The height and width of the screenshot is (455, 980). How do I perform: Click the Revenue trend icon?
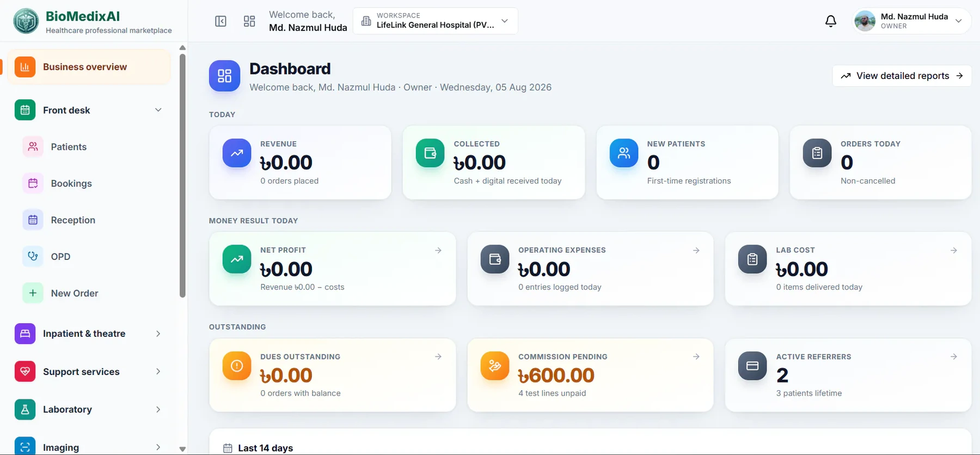(x=237, y=153)
